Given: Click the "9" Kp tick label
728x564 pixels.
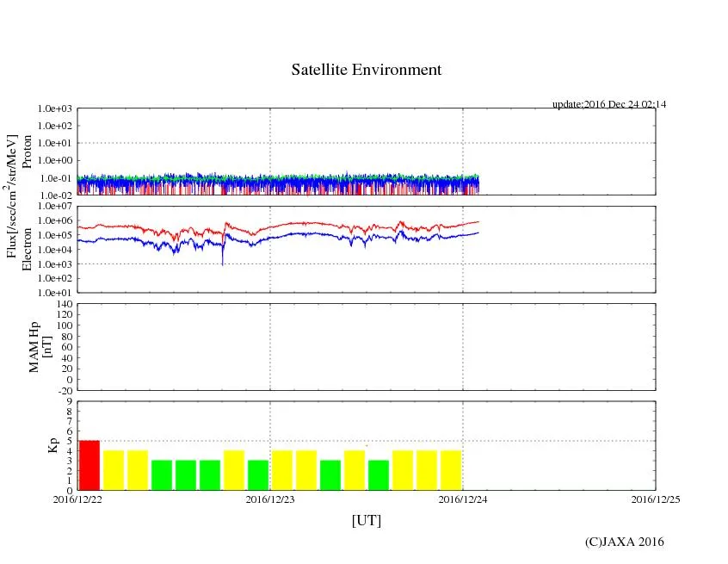Looking at the screenshot, I should (x=70, y=401).
